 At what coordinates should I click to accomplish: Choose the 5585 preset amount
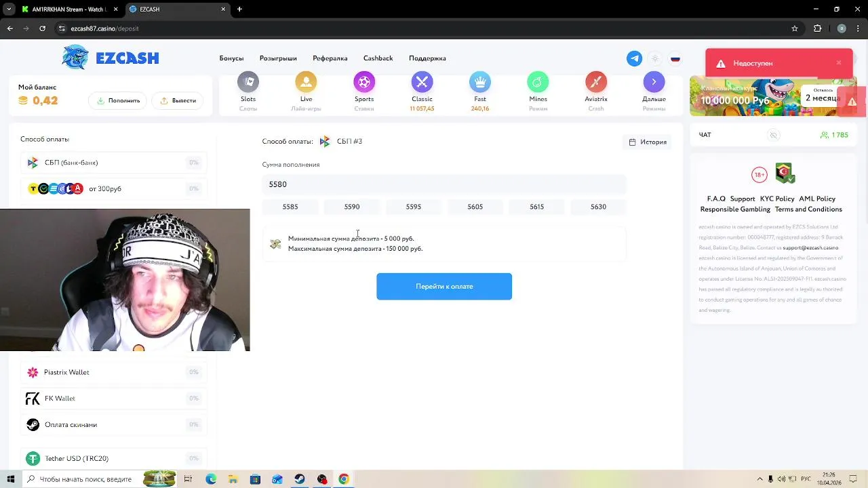tap(290, 207)
